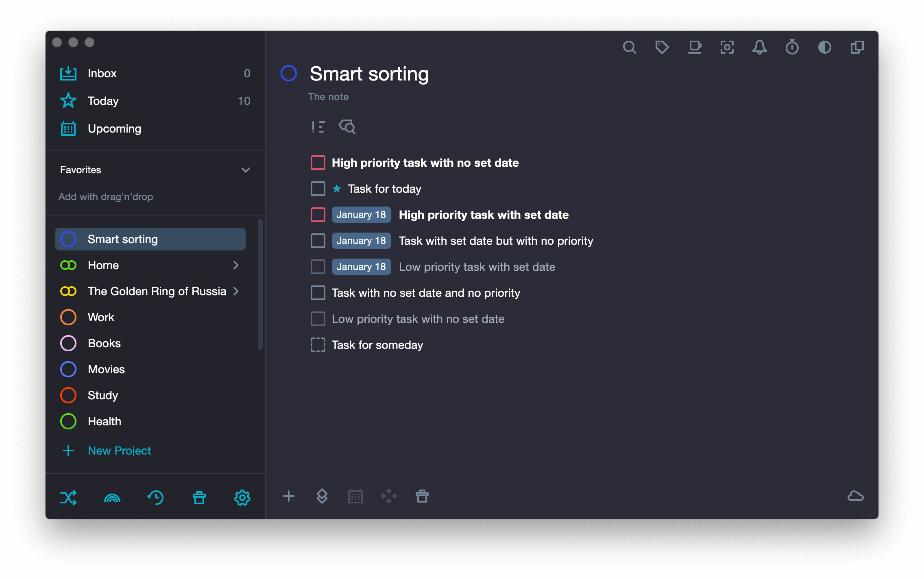924x579 pixels.
Task: Collapse the Favorites section chevron
Action: pyautogui.click(x=245, y=170)
